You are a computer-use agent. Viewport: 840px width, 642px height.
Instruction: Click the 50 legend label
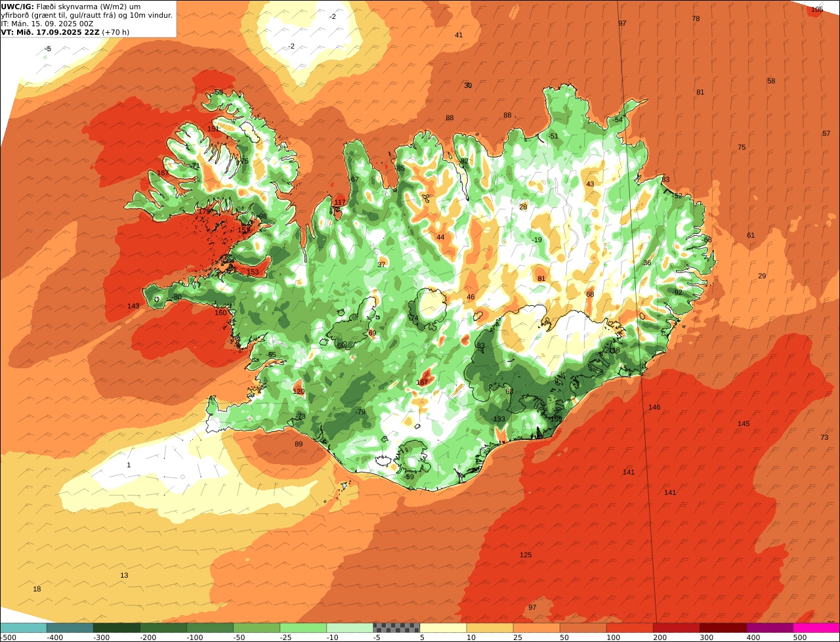564,637
